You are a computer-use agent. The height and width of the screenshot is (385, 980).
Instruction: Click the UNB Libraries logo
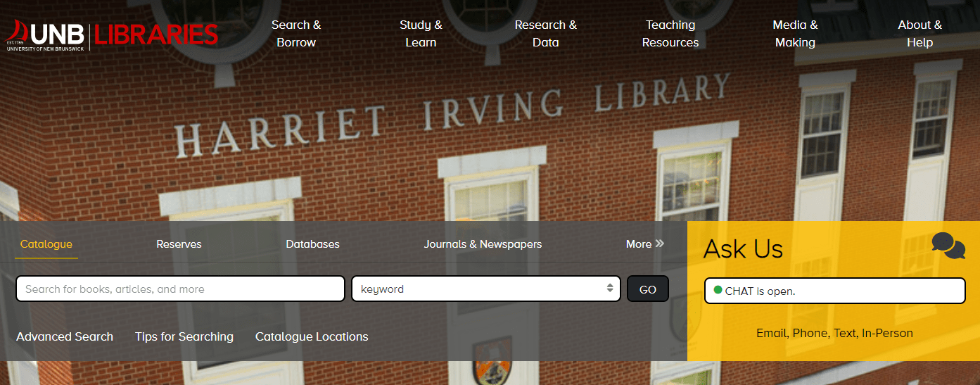(x=112, y=35)
